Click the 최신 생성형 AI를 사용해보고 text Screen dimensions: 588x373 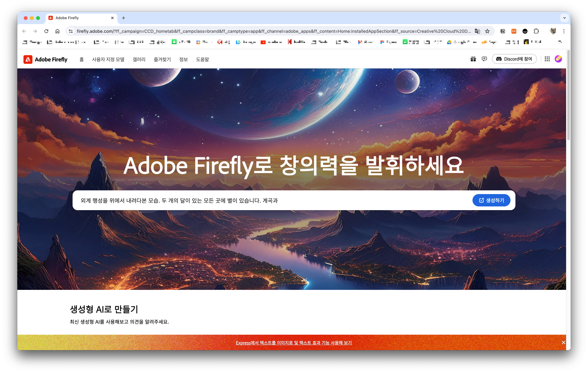pos(120,322)
